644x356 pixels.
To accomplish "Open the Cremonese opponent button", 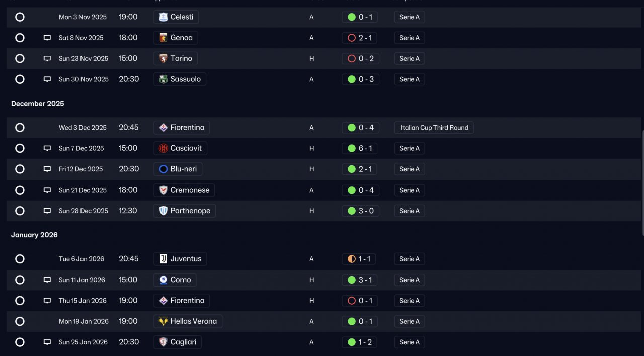I will click(184, 190).
